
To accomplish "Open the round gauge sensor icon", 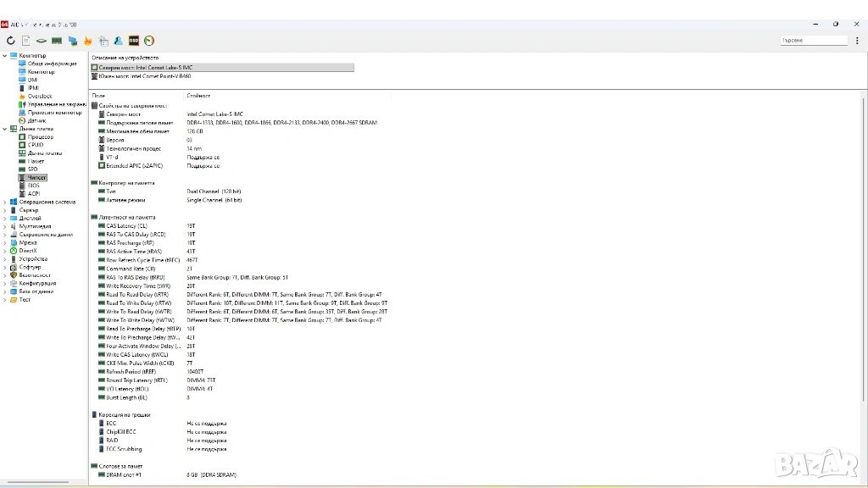I will pyautogui.click(x=149, y=40).
